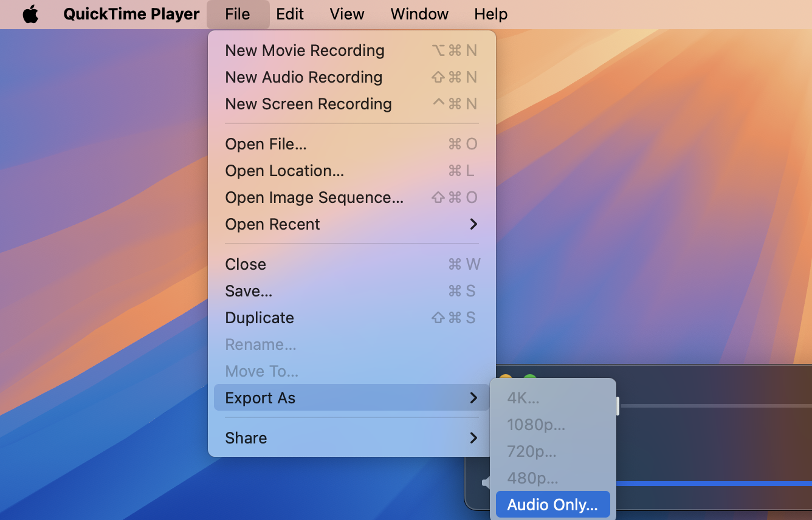812x520 pixels.
Task: Click Open File… in the File menu
Action: click(266, 144)
